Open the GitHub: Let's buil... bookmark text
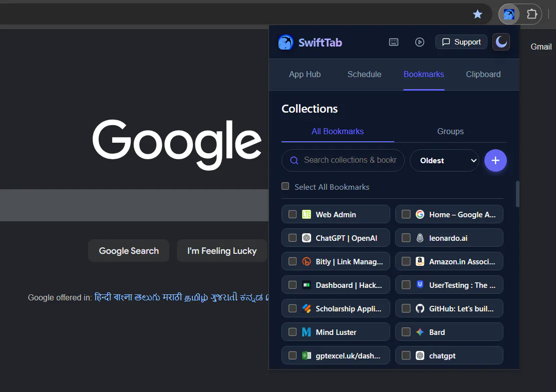 point(461,309)
